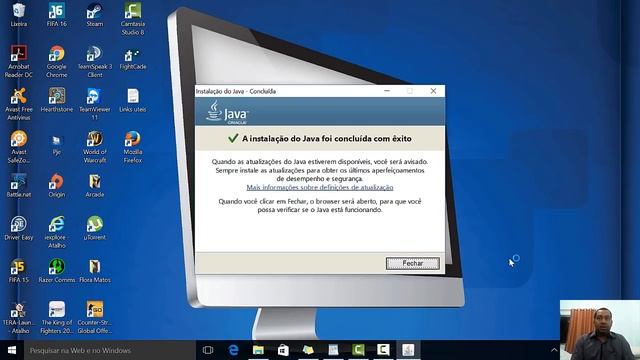Open the Windows Store taskbar icon
The image size is (640, 360).
(x=283, y=350)
